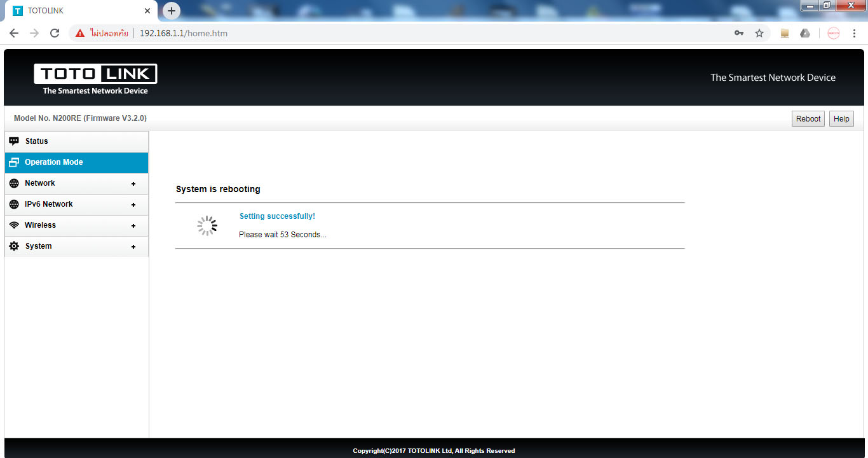
Task: Click the Network globe icon
Action: click(x=14, y=183)
